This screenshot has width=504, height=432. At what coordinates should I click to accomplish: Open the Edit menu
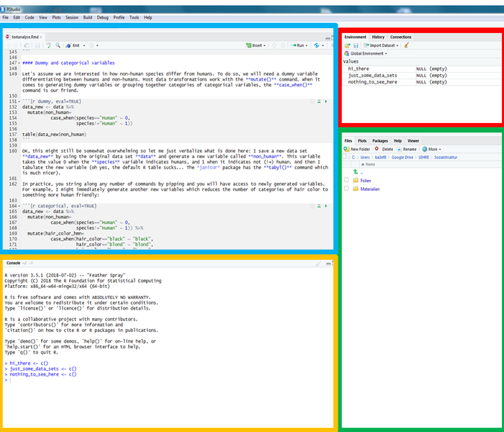click(17, 18)
